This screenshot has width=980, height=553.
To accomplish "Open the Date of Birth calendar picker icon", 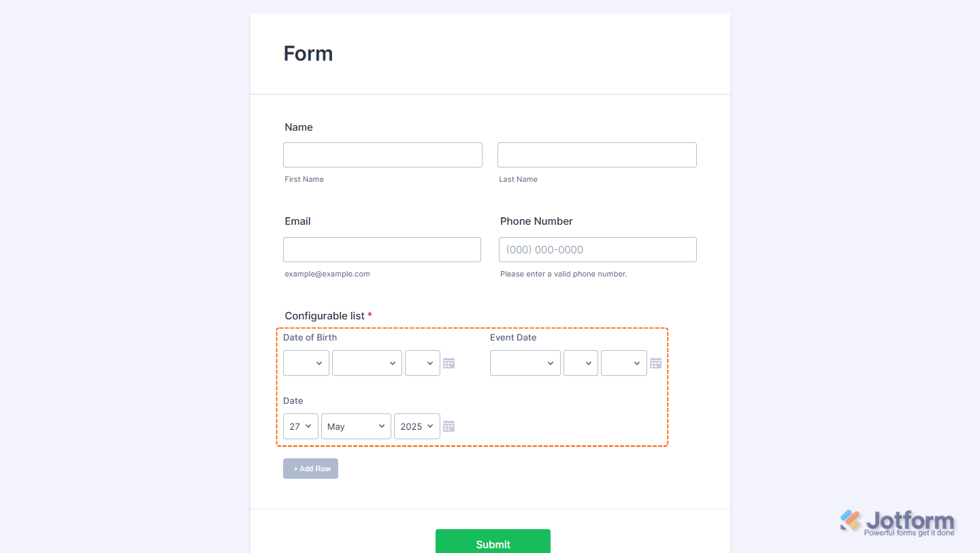I will pos(448,363).
